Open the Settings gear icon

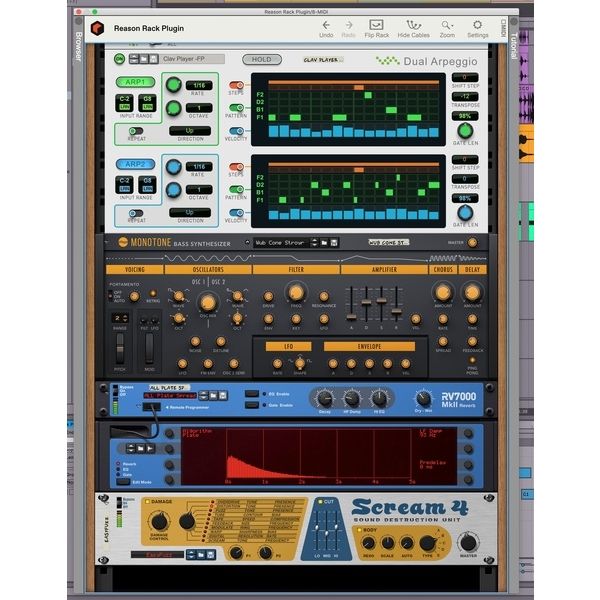[x=478, y=24]
